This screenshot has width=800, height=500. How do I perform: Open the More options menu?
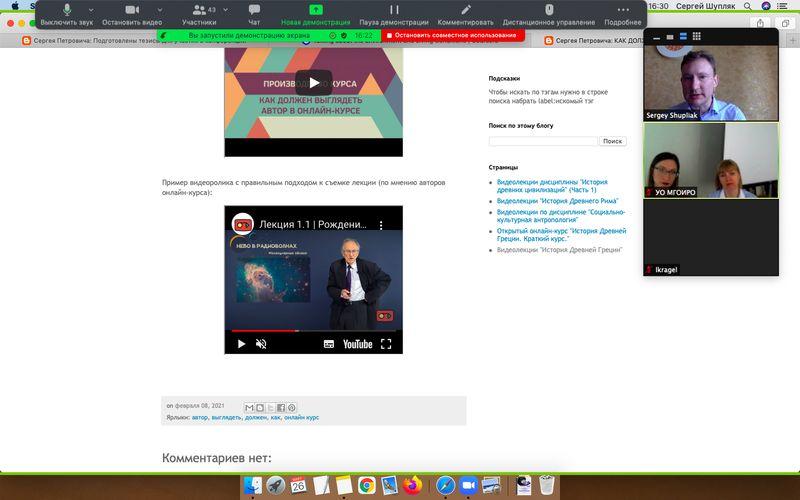point(623,14)
